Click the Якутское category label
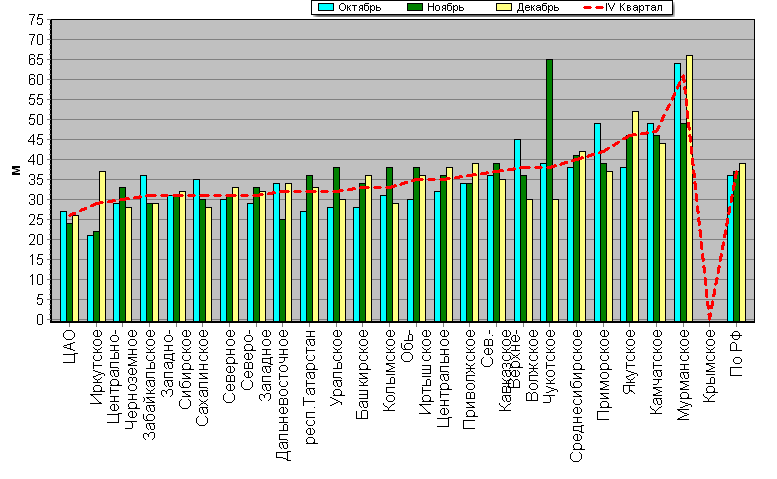 [630, 362]
